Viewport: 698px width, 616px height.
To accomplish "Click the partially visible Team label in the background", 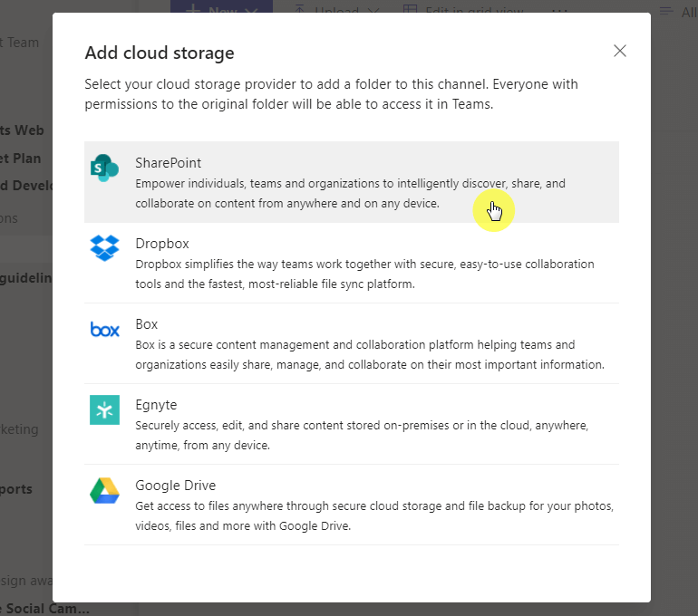I will 20,43.
